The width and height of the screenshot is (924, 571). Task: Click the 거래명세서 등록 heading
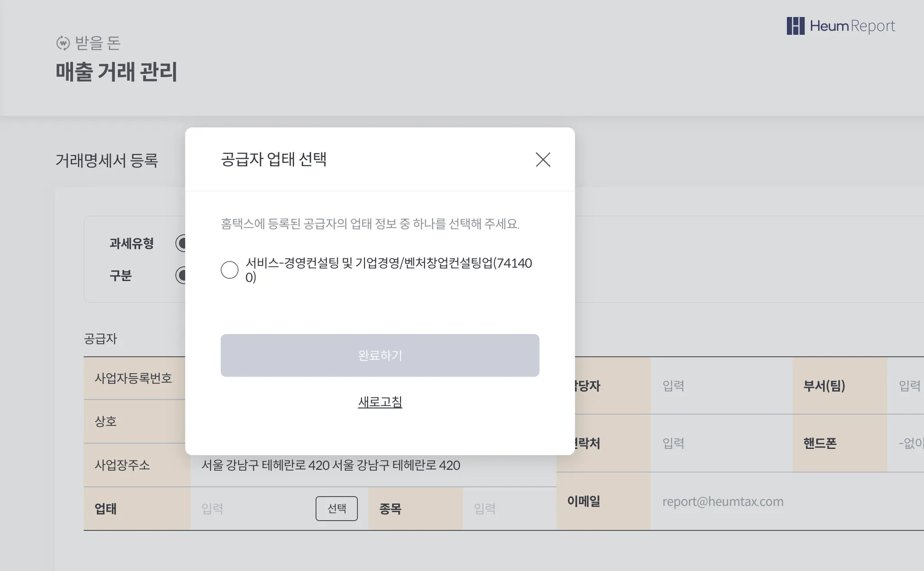tap(106, 161)
